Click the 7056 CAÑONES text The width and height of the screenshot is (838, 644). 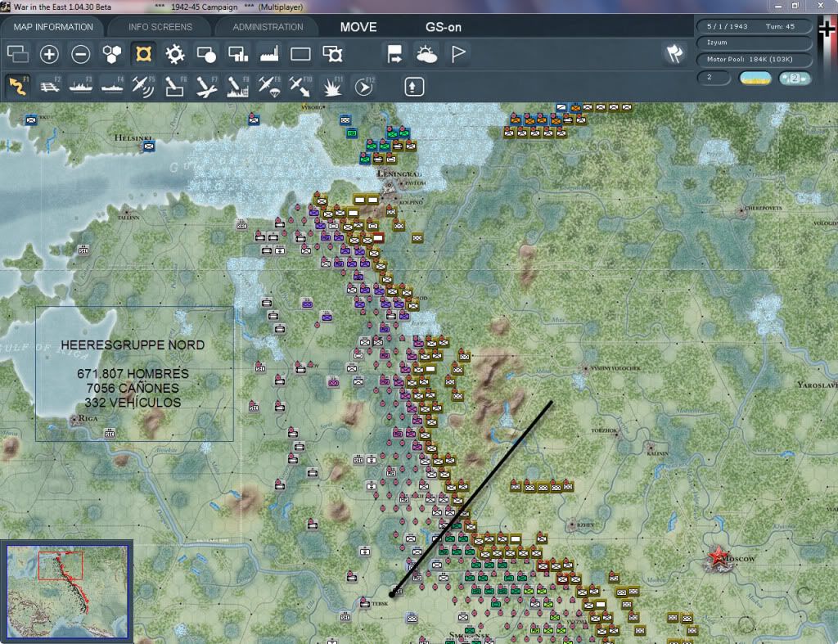[133, 388]
